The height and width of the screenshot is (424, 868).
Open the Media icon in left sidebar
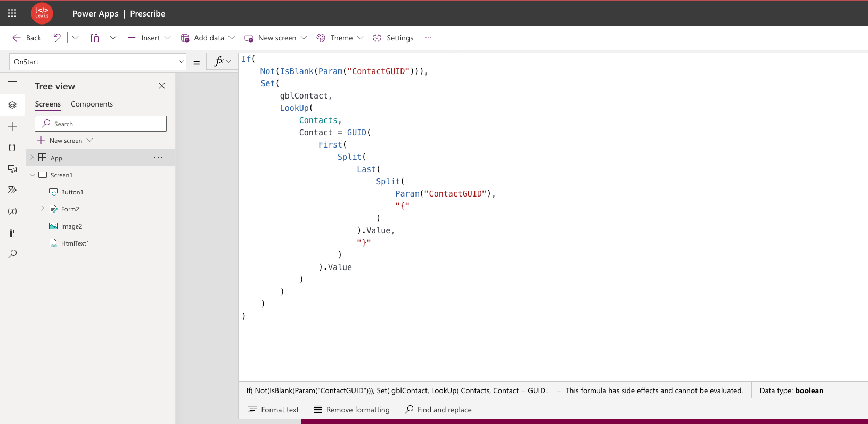point(12,169)
